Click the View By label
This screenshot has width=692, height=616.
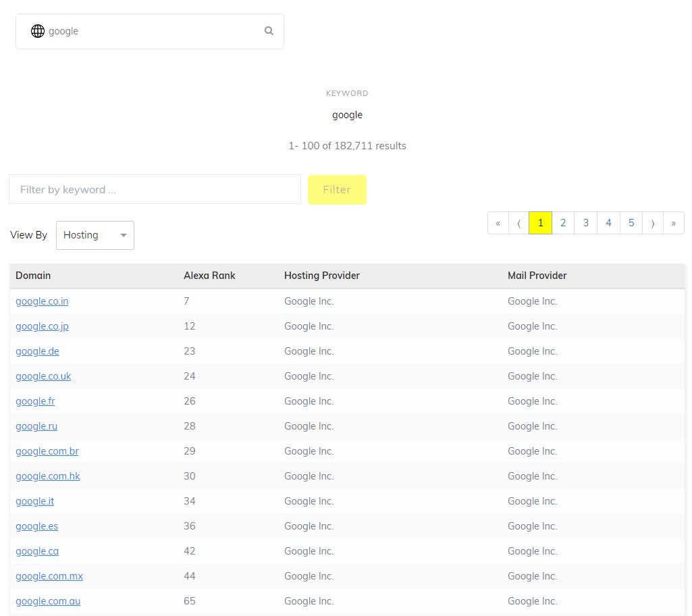(28, 235)
